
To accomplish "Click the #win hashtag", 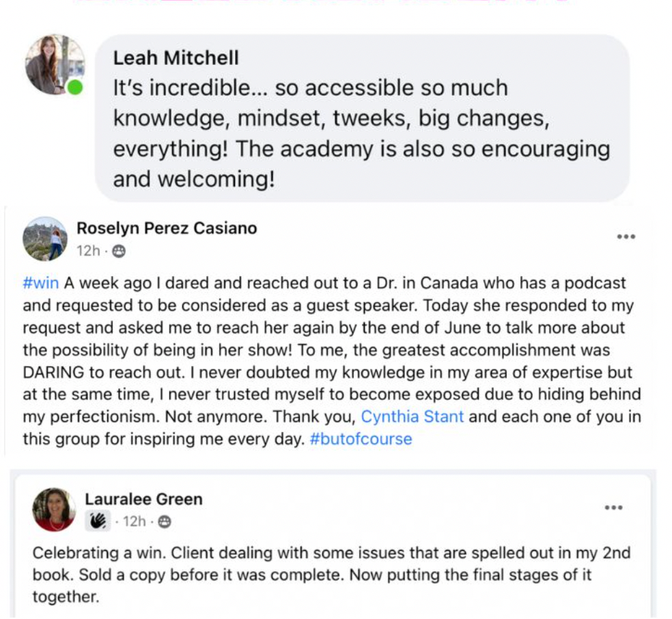I will (x=40, y=284).
